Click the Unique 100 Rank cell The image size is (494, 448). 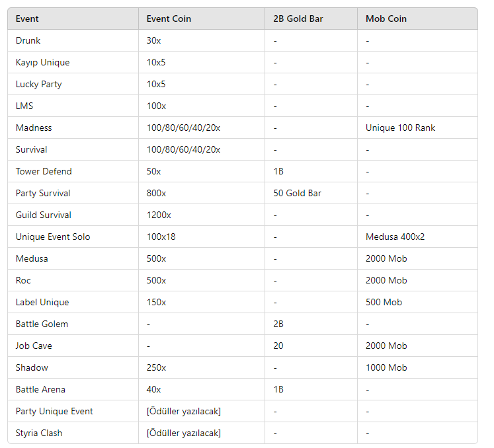coord(400,128)
